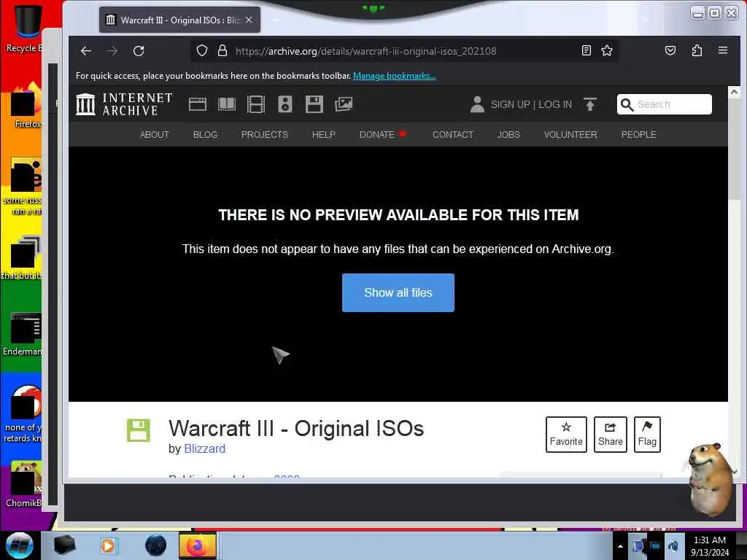
Task: Open media player taskbar icon
Action: pyautogui.click(x=108, y=545)
